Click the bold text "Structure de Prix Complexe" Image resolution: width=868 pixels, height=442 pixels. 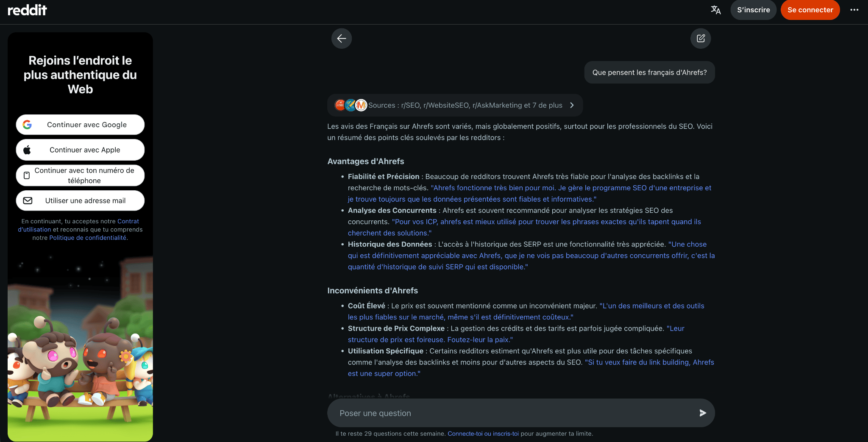[x=396, y=328]
